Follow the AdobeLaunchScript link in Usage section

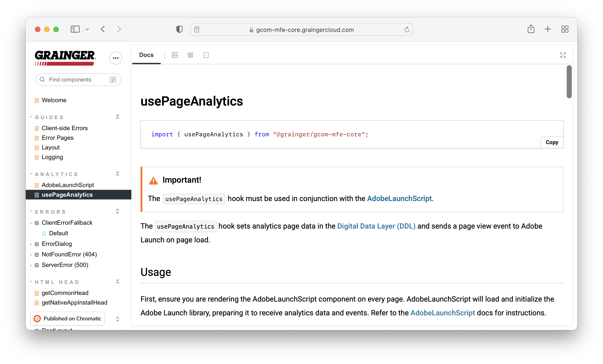pos(443,313)
